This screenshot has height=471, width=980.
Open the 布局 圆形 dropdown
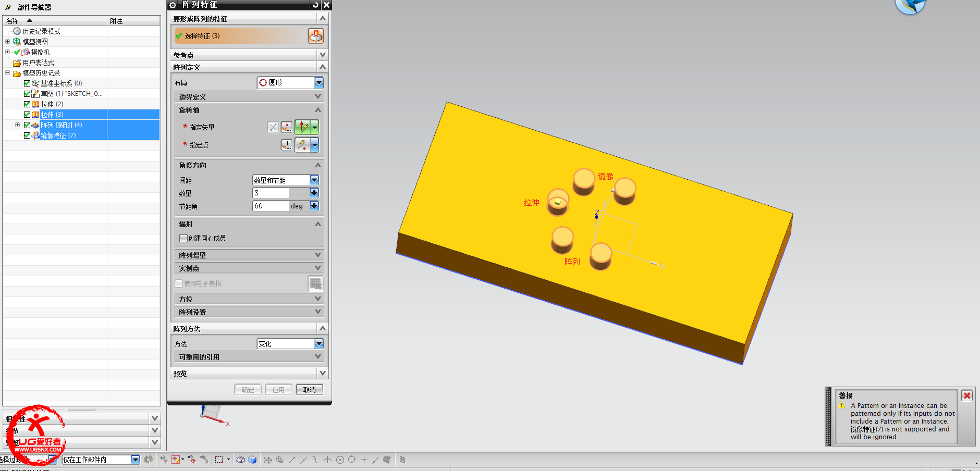click(x=318, y=83)
